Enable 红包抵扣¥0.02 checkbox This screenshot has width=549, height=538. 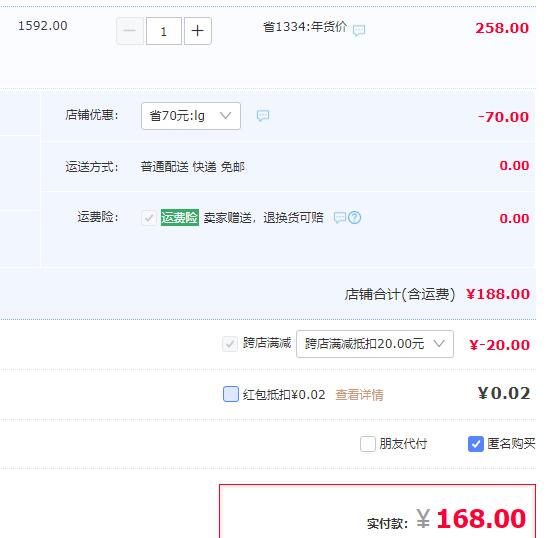(231, 394)
